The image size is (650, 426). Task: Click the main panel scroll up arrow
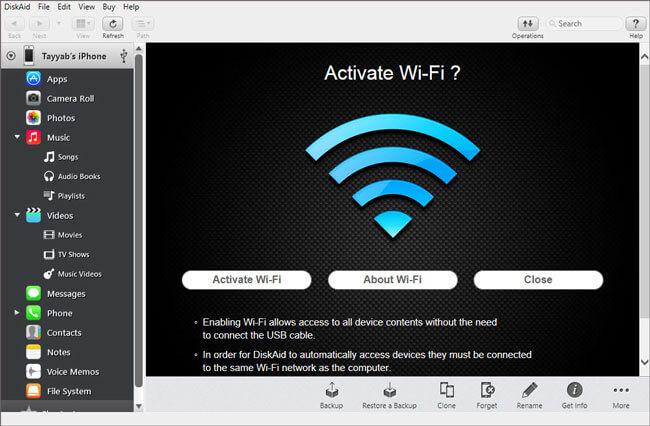[x=644, y=56]
